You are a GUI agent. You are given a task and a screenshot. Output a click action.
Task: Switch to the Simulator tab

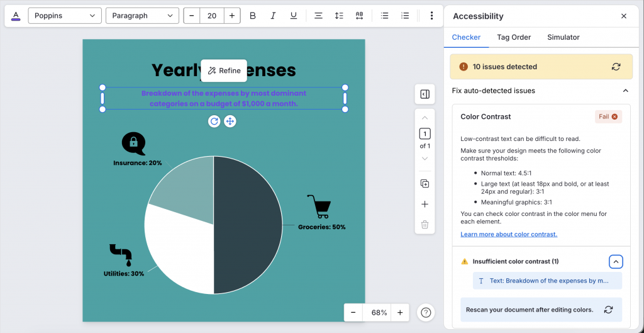563,37
